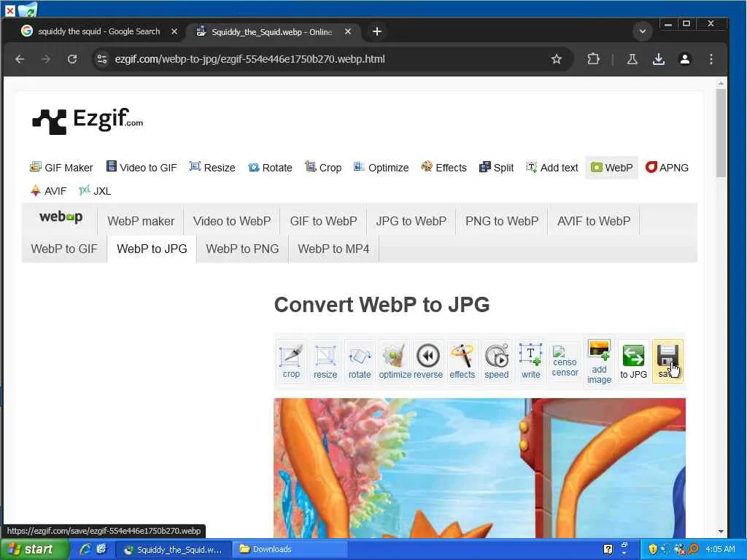Open Optimize in the top navigation
The image size is (747, 560).
tap(381, 168)
